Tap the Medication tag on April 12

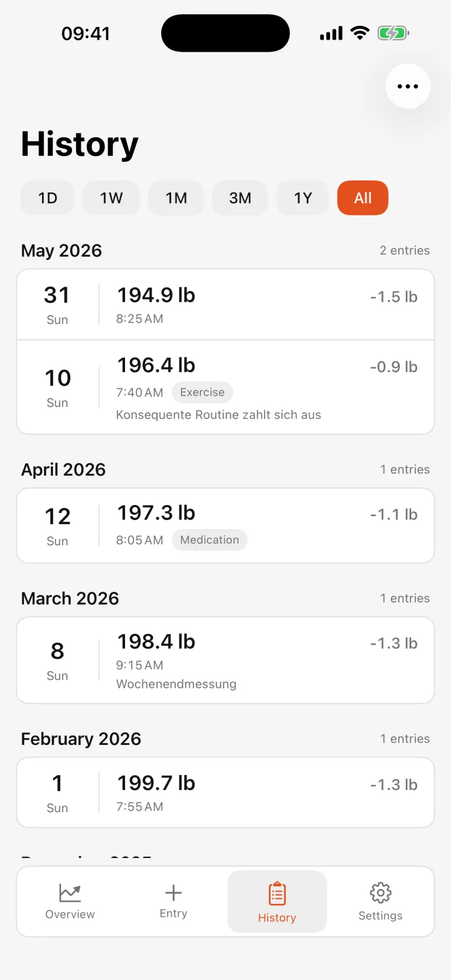209,540
